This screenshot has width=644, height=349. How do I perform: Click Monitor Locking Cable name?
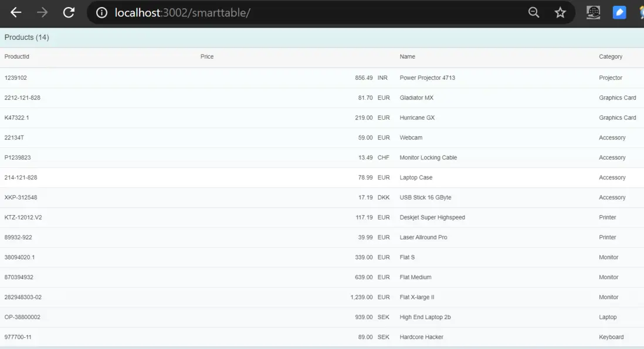[x=428, y=157]
